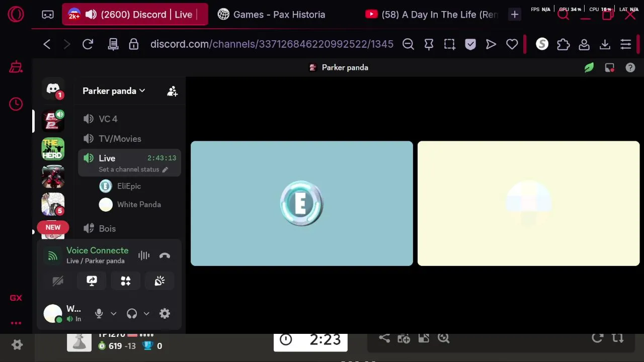Pin the page using pinboard icon

429,44
